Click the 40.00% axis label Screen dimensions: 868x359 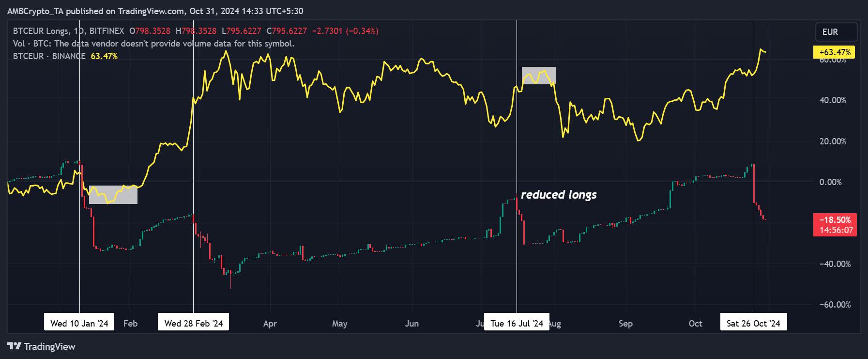tap(833, 100)
